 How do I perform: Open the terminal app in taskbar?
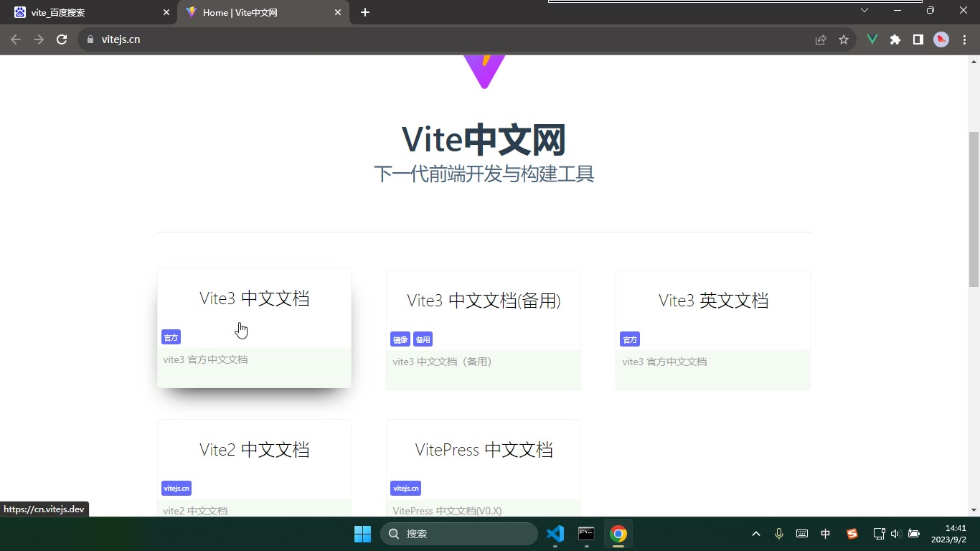tap(586, 534)
